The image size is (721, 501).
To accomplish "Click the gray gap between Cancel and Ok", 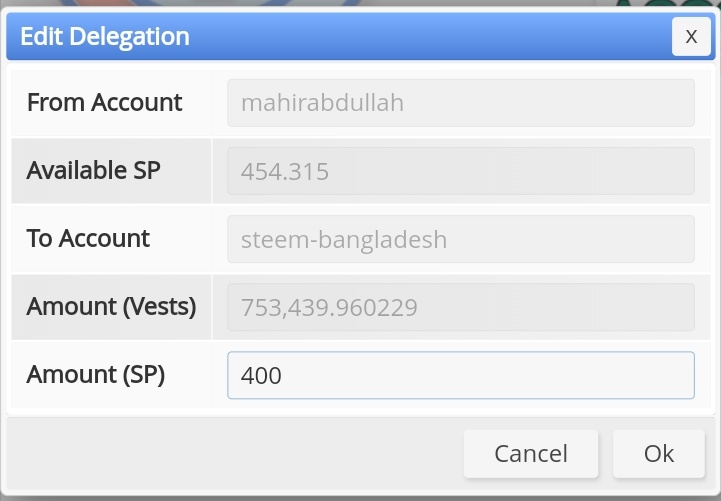I will pos(606,454).
